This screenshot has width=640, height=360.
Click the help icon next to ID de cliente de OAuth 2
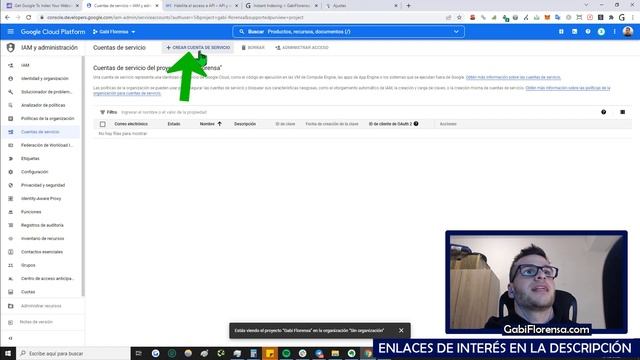pos(416,124)
